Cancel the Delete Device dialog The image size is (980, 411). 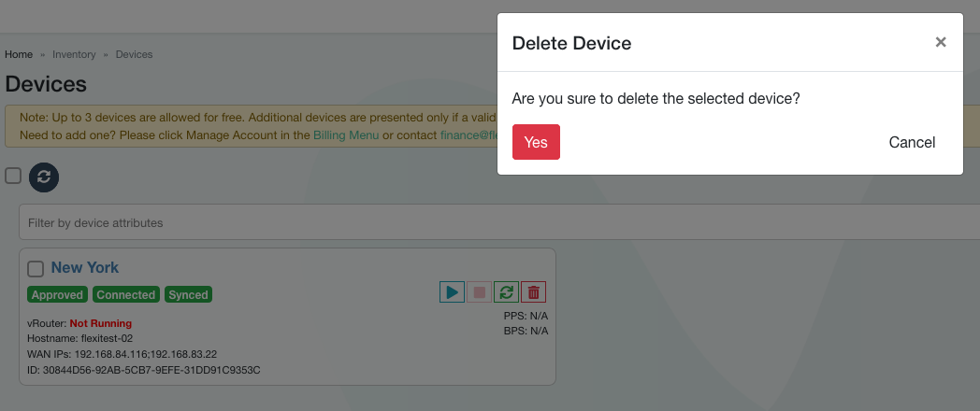click(912, 142)
